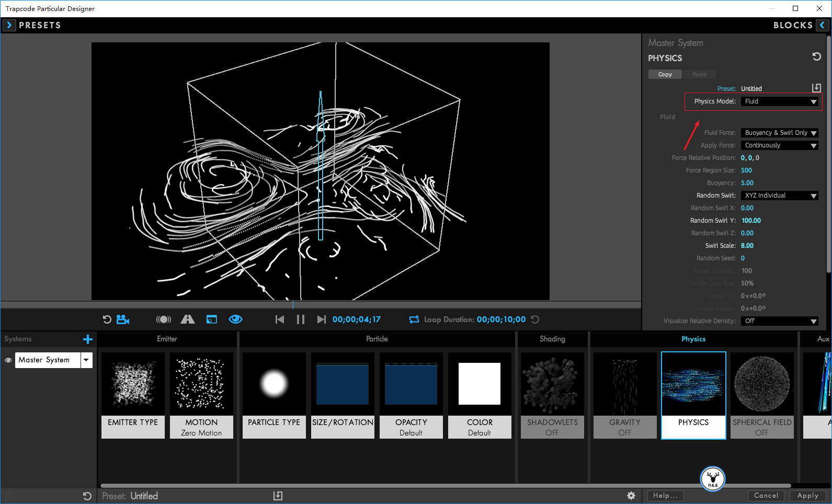The height and width of the screenshot is (504, 832).
Task: Click the Copy button
Action: (x=665, y=74)
